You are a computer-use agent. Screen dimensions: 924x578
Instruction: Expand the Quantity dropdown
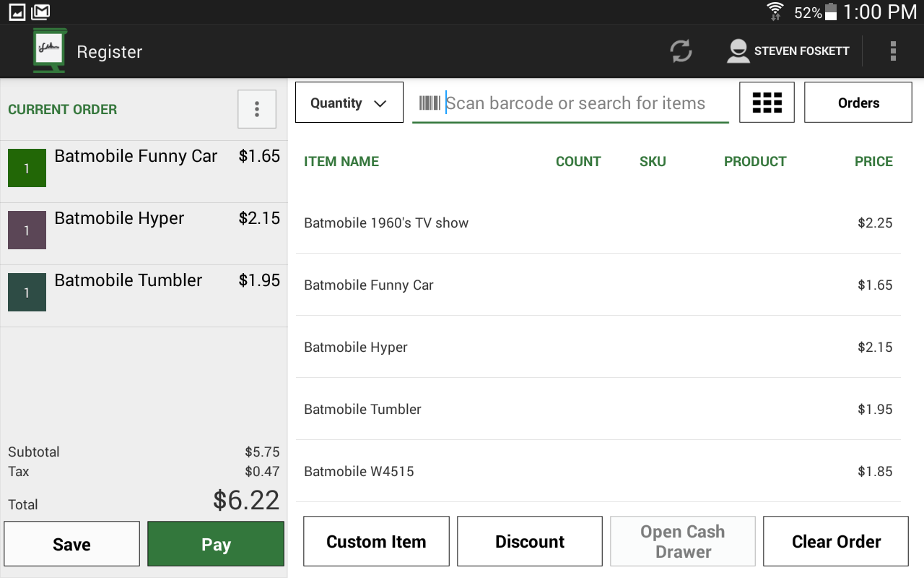pos(349,103)
